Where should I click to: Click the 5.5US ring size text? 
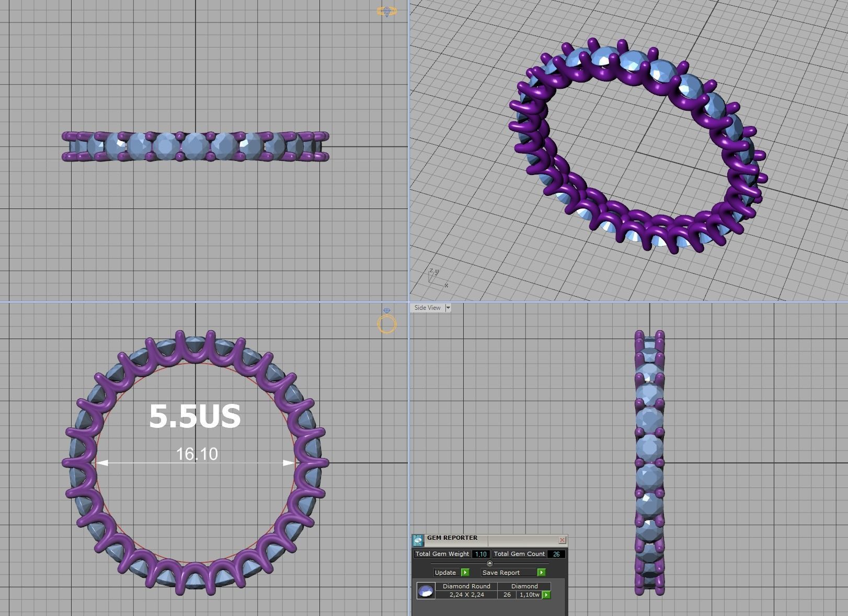(195, 416)
